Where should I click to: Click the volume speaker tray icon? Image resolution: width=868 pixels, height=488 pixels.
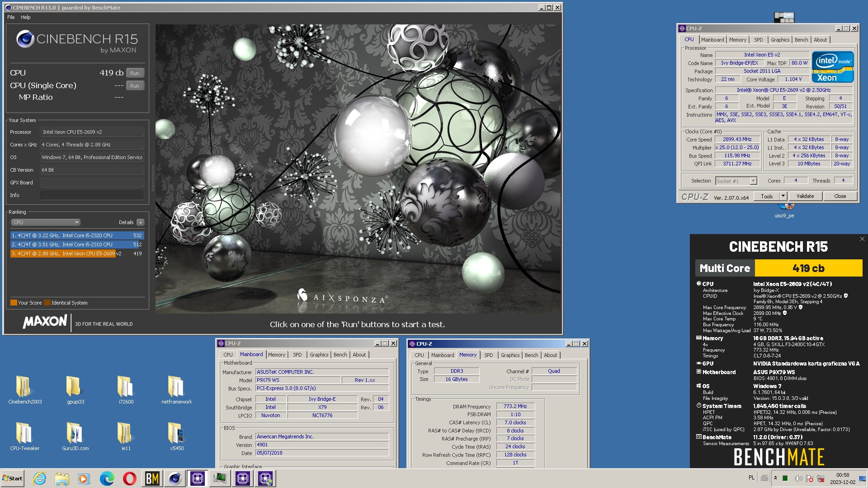point(798,478)
